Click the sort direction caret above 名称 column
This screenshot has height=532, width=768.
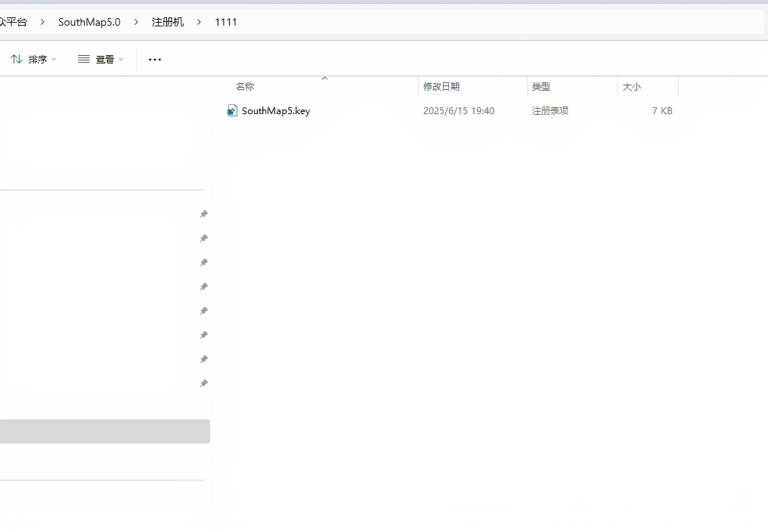324,77
